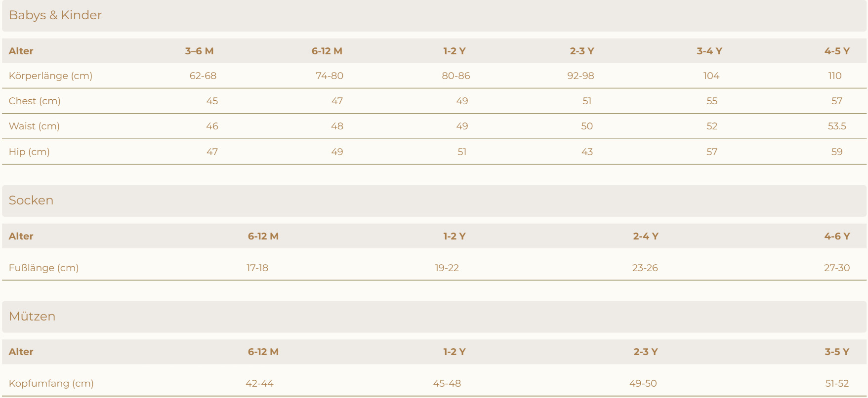Click the Fußlänge (cm) row label
868x398 pixels.
click(43, 268)
